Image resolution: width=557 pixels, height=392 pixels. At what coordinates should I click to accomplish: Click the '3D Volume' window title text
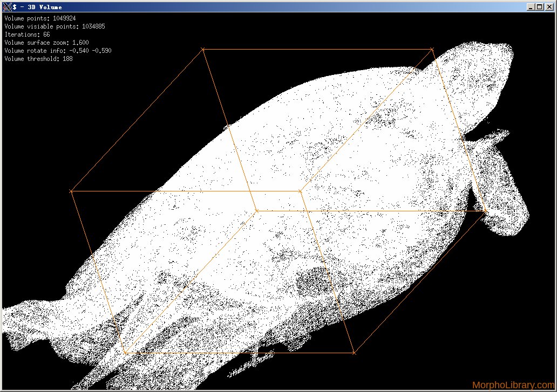(x=44, y=7)
